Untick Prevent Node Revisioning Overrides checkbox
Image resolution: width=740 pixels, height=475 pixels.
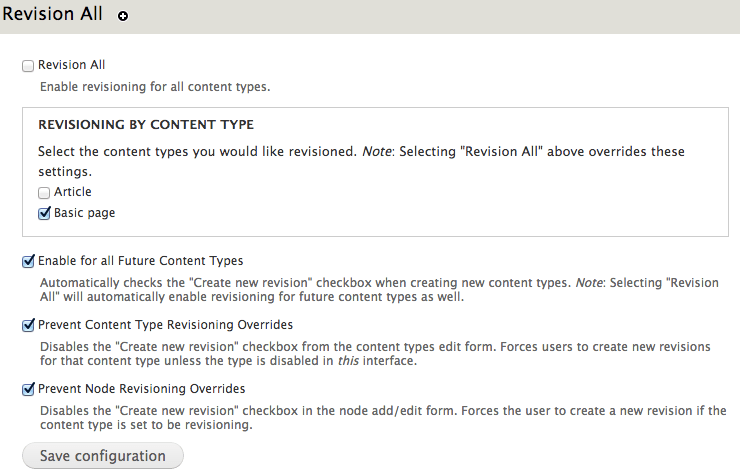[28, 389]
